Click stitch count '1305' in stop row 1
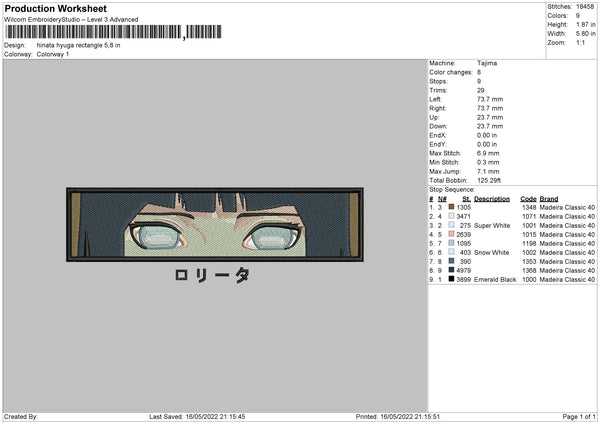Screen dimensions: 600x424 pos(463,207)
